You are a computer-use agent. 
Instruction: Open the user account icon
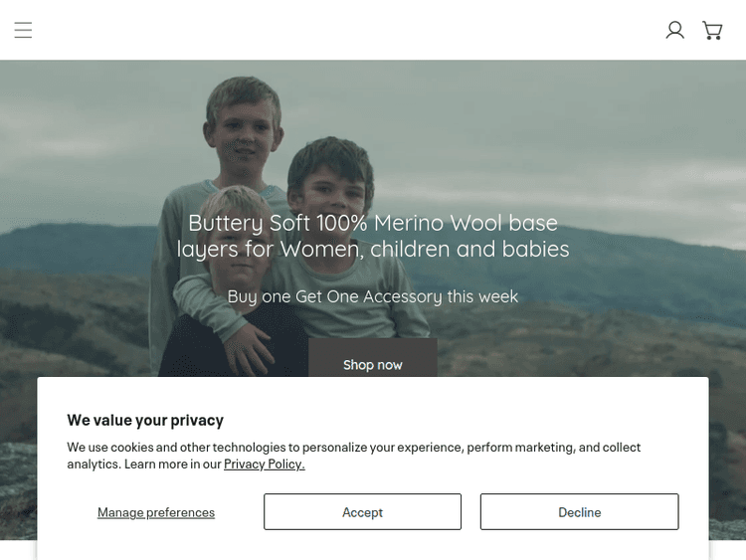point(674,31)
